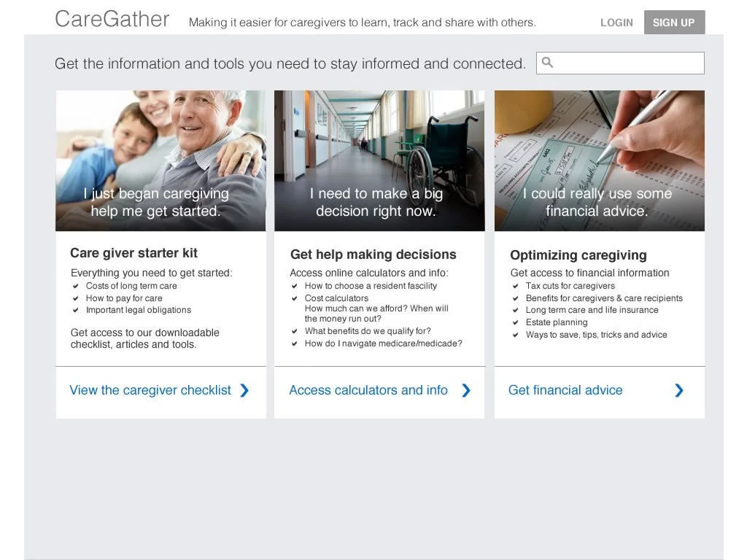Click 'What benefits do we qualify for?'
This screenshot has width=747, height=560.
tap(368, 331)
